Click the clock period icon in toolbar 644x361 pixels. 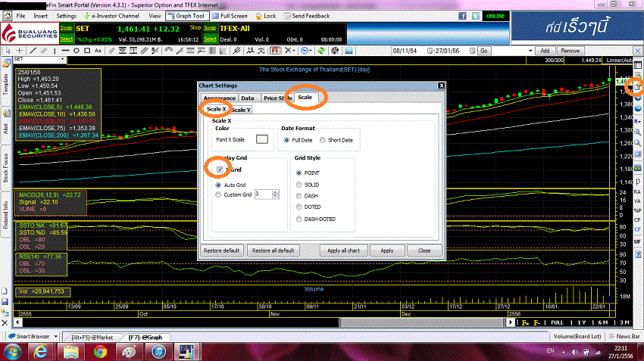305,51
